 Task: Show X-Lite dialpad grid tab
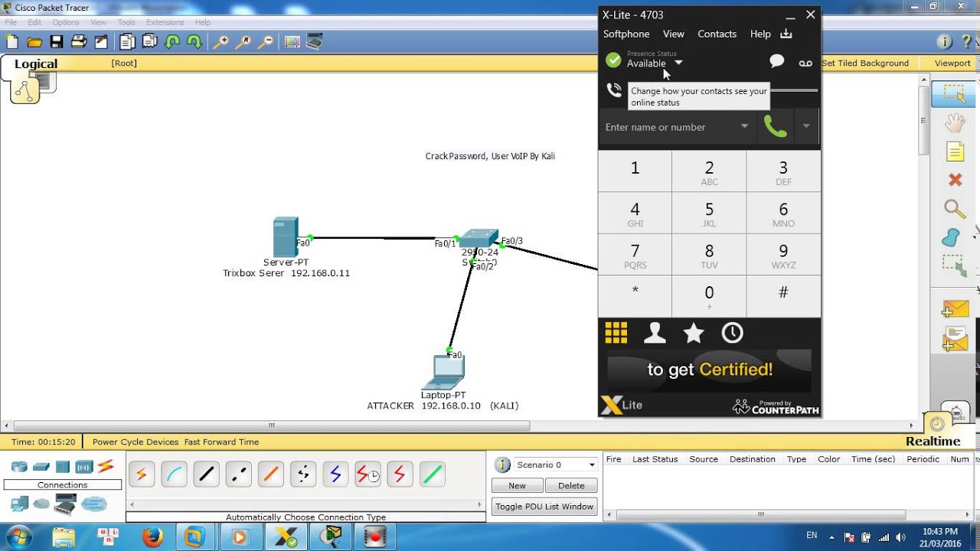pos(616,333)
